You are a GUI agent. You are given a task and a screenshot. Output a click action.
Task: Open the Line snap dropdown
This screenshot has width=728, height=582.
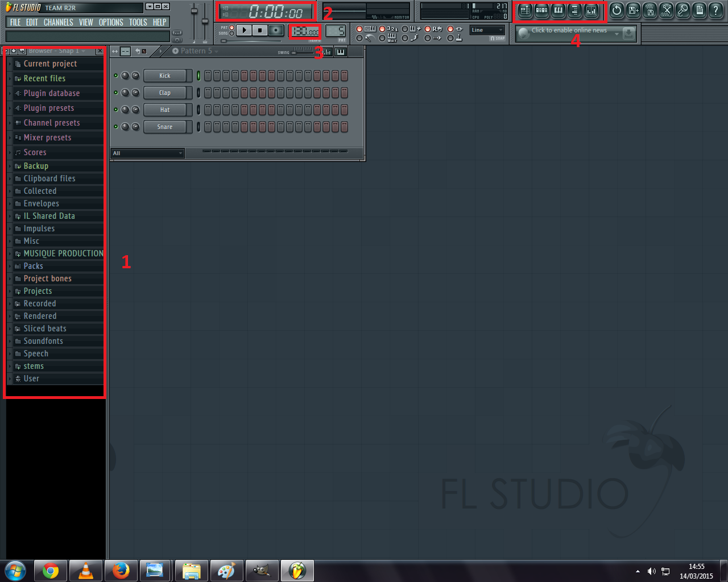point(487,30)
